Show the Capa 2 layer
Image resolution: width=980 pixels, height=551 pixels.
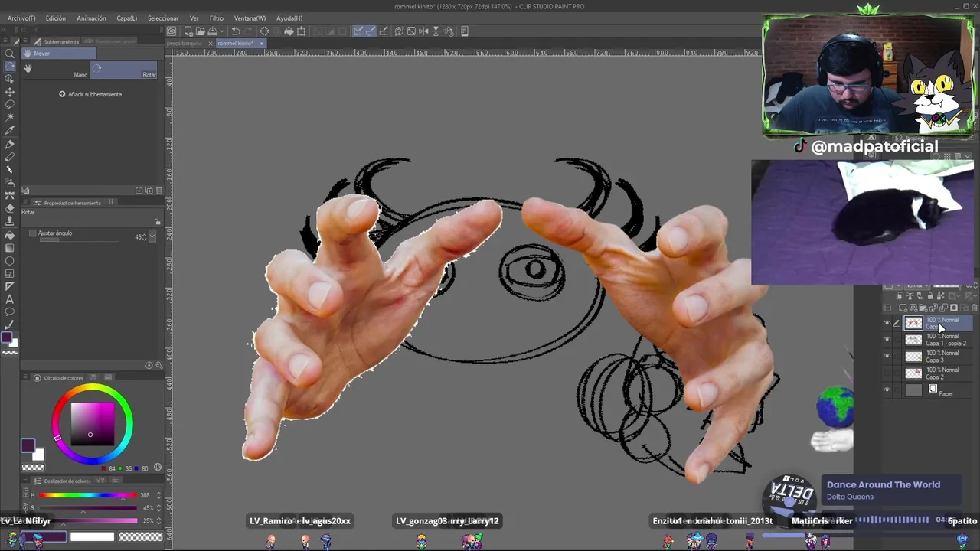[887, 373]
